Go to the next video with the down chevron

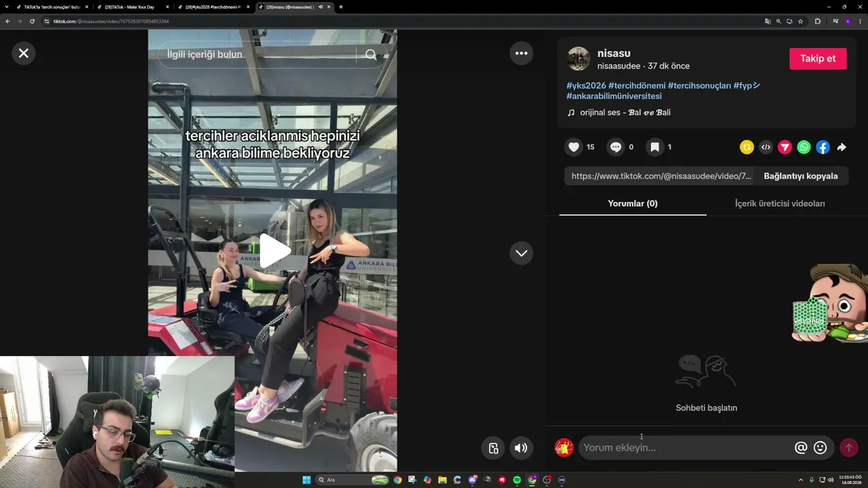(521, 253)
